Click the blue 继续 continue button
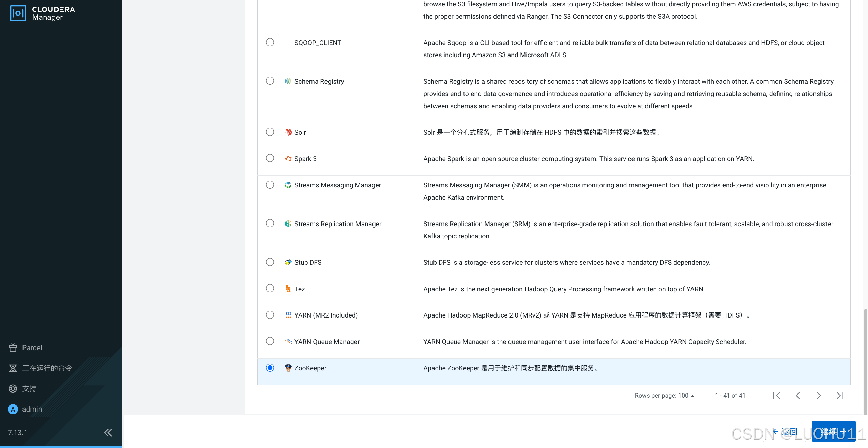 point(833,432)
